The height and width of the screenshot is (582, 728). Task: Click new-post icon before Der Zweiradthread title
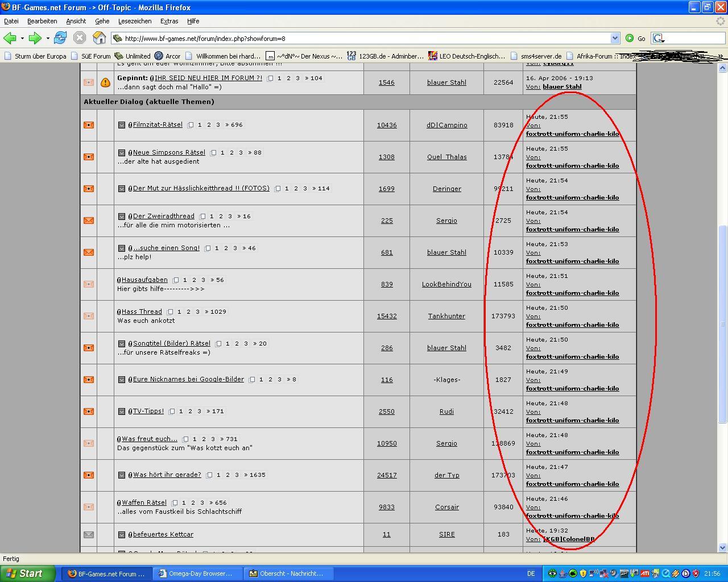(x=121, y=216)
